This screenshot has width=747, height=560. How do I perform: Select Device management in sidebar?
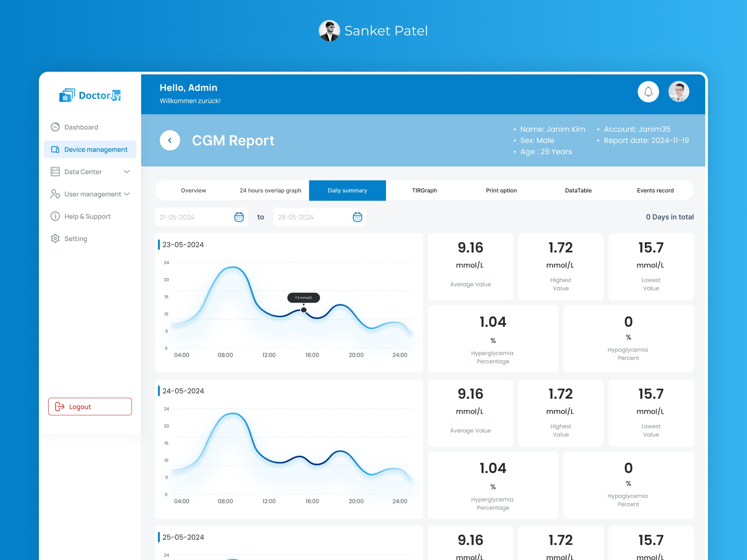[x=90, y=149]
